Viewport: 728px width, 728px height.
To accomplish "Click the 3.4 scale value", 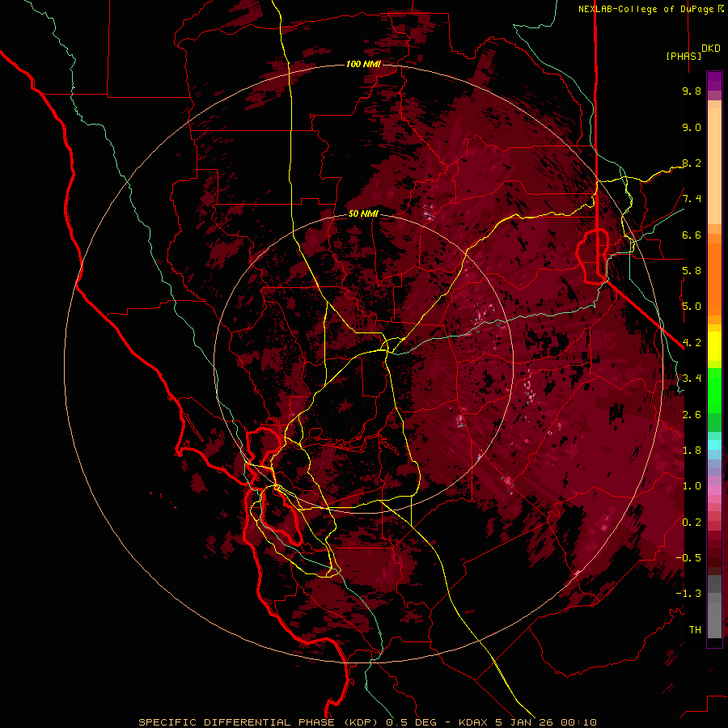I will (692, 379).
